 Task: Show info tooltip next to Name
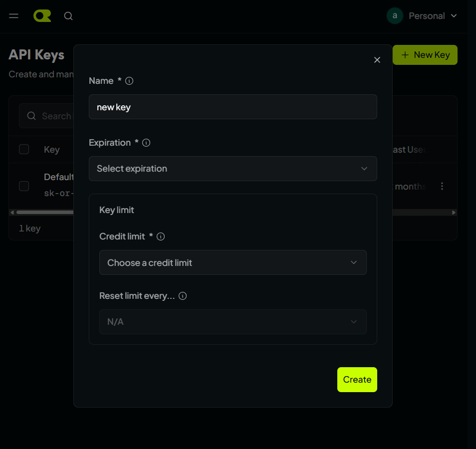click(129, 81)
